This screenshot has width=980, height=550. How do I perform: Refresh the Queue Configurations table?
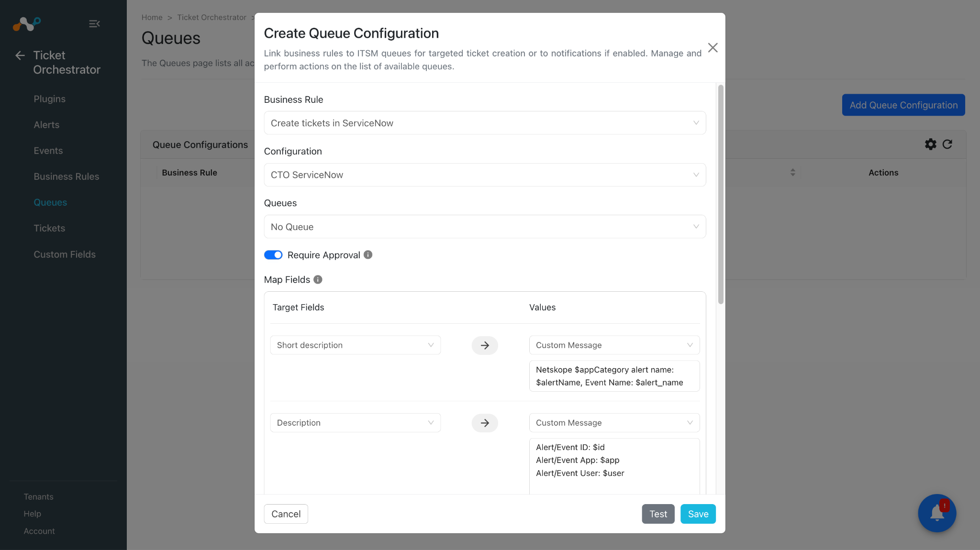[x=947, y=144]
